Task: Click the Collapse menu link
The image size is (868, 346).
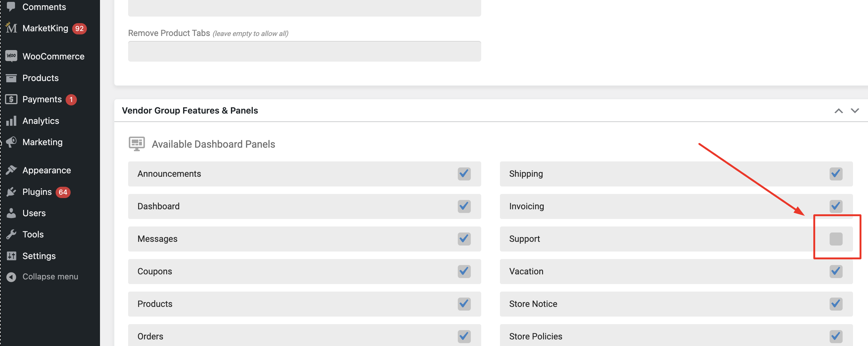Action: point(50,277)
